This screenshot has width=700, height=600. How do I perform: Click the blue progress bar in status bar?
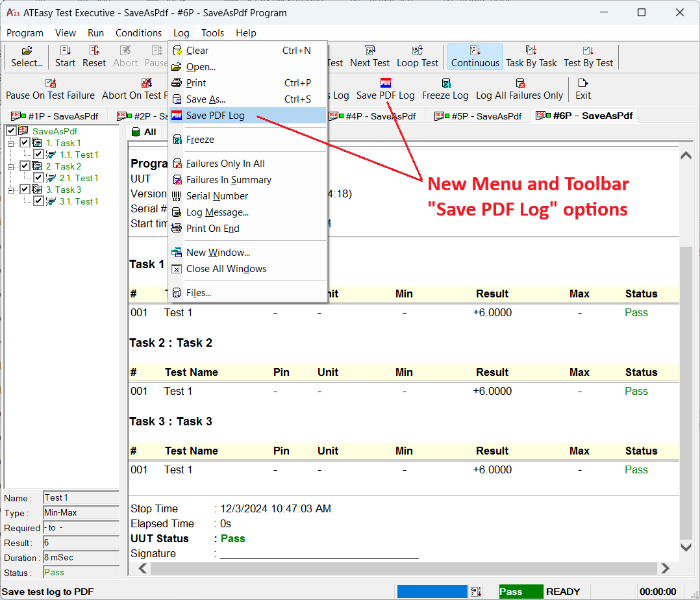point(432,592)
